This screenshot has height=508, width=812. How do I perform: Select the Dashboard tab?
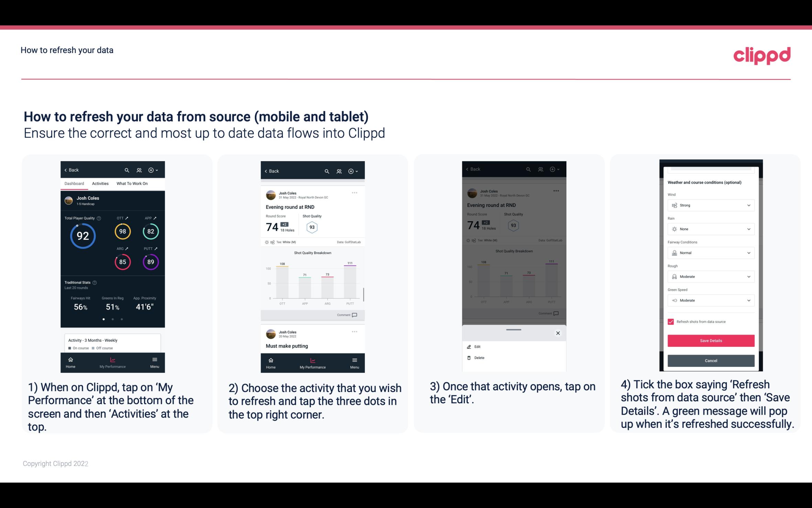pyautogui.click(x=74, y=183)
